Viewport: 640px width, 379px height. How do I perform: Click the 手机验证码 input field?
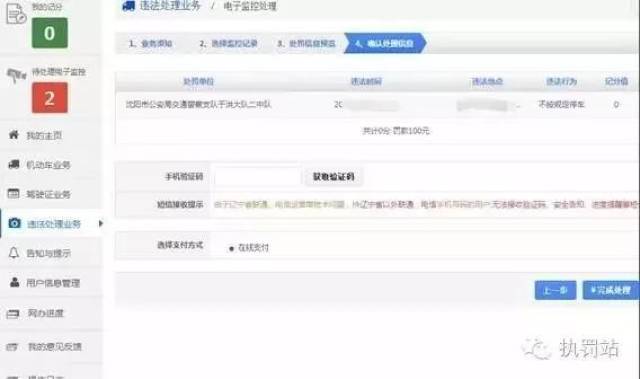pyautogui.click(x=258, y=177)
